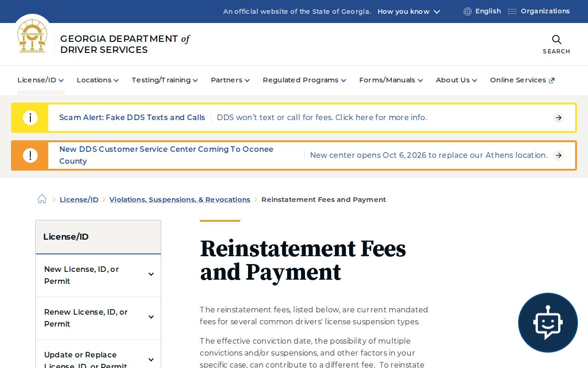Expand the Regulated Programs menu
The width and height of the screenshot is (588, 368).
pyautogui.click(x=305, y=80)
